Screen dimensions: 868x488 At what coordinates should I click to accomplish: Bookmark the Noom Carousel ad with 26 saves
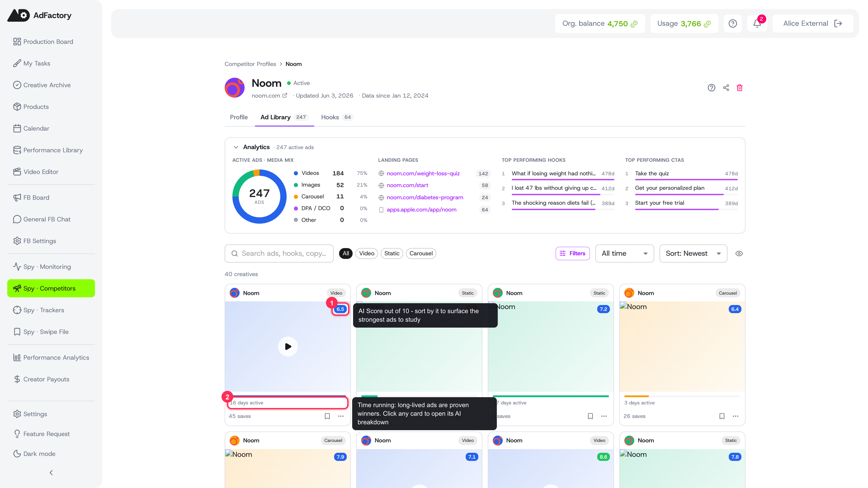pyautogui.click(x=722, y=416)
